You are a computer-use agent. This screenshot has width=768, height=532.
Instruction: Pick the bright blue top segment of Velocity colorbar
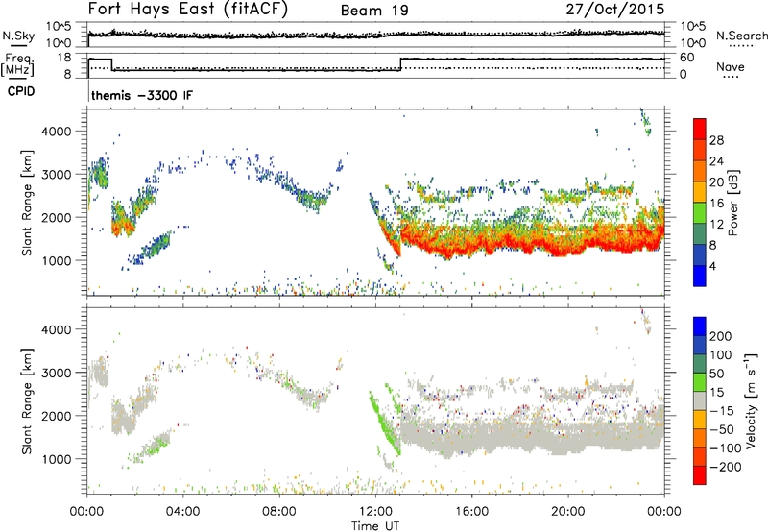click(700, 326)
